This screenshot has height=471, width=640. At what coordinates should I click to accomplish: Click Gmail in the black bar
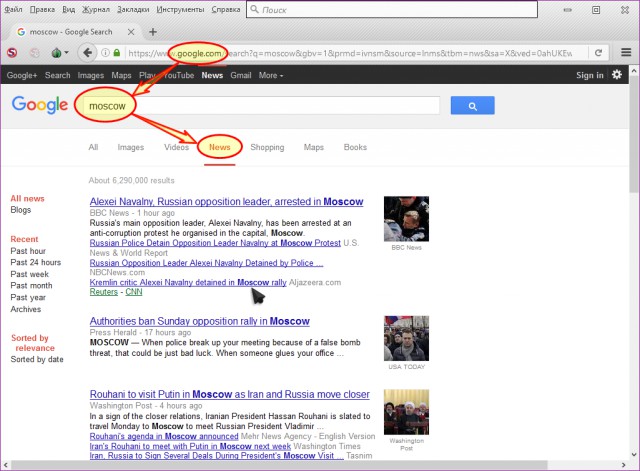pos(240,75)
